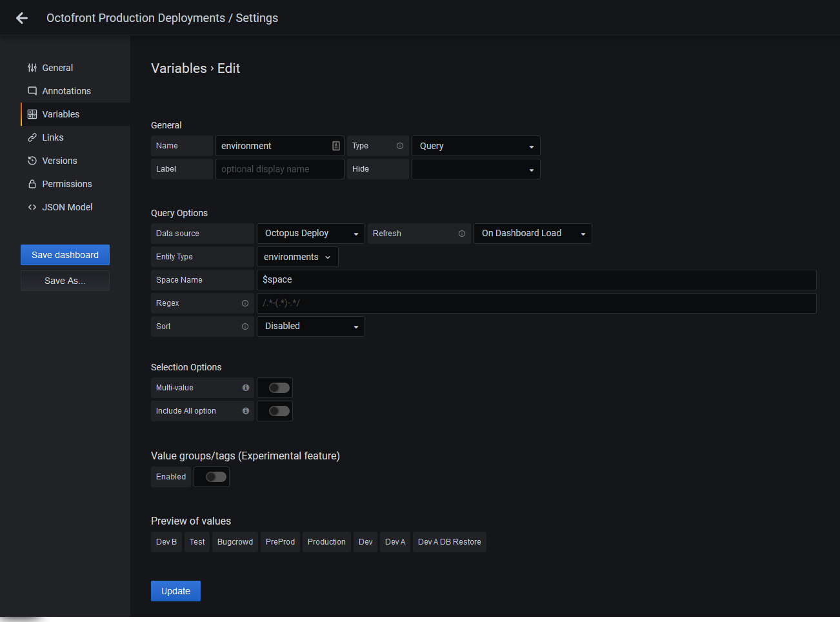
Task: Turn on Include All option switch
Action: point(279,411)
